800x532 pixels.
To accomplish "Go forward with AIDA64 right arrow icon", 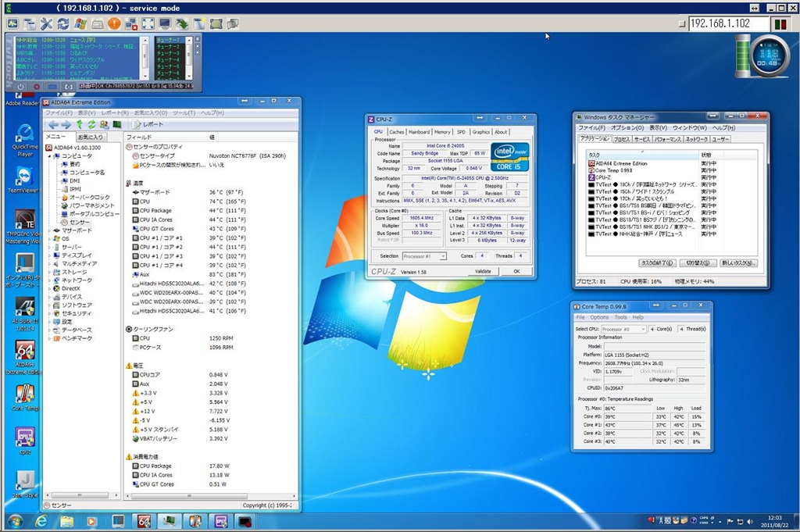I will click(x=66, y=124).
